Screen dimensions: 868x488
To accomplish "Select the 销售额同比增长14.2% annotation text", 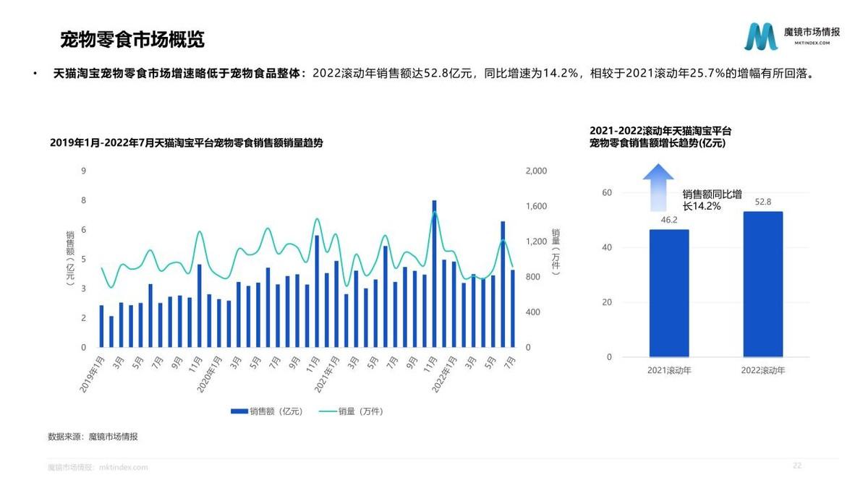I will [712, 200].
